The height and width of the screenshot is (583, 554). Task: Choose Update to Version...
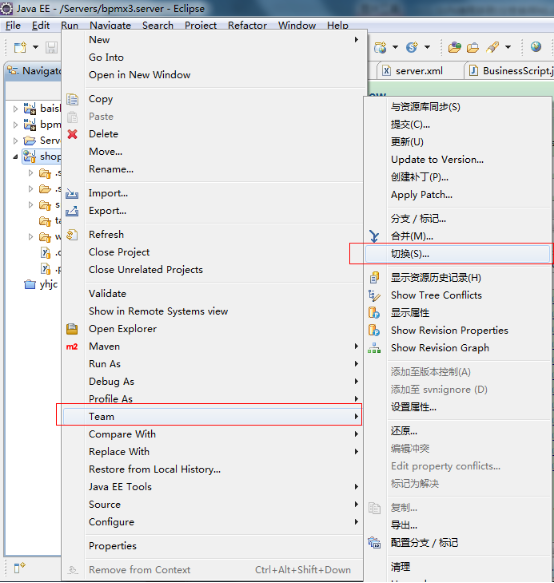(437, 160)
